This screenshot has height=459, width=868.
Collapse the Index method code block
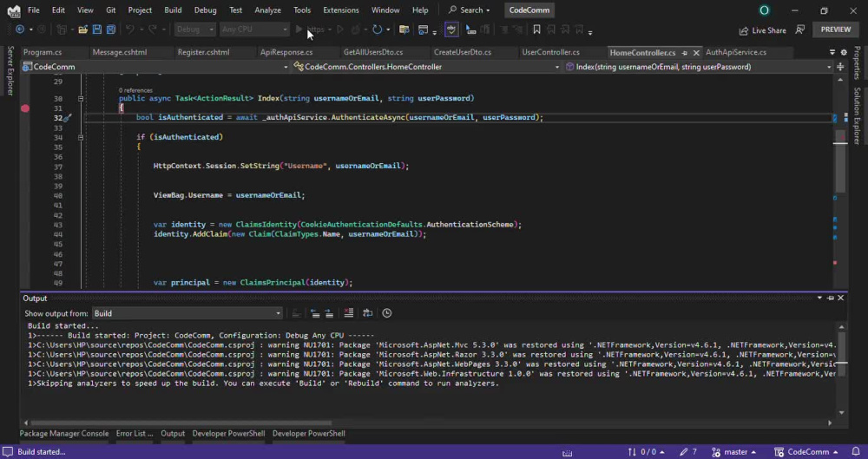click(80, 99)
